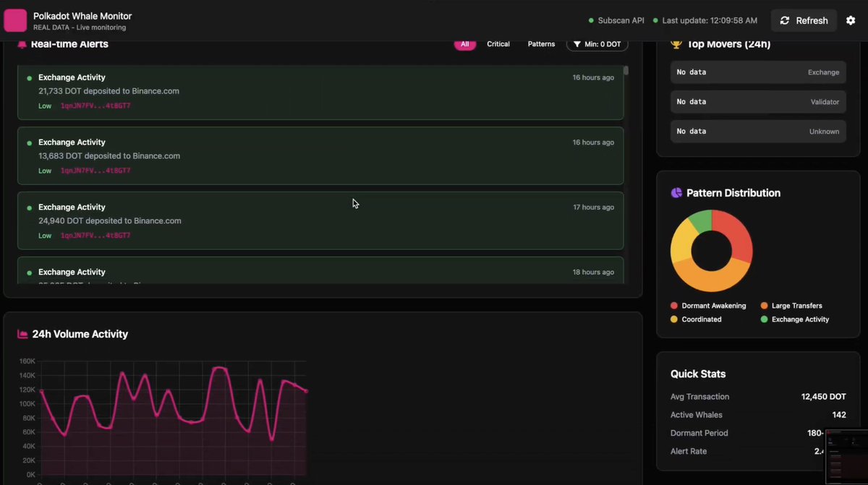Click the 17 hours ago timestamp
The height and width of the screenshot is (485, 868).
coord(593,207)
